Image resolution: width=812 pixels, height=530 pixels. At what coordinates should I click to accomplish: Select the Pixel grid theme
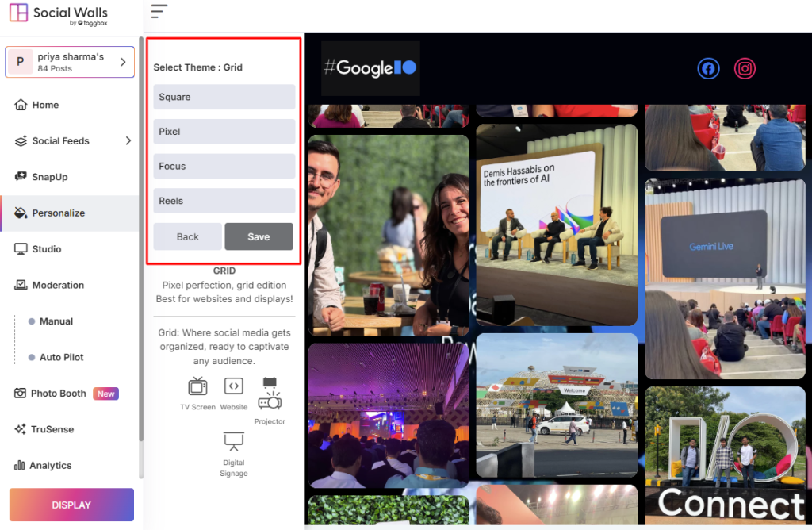coord(224,132)
